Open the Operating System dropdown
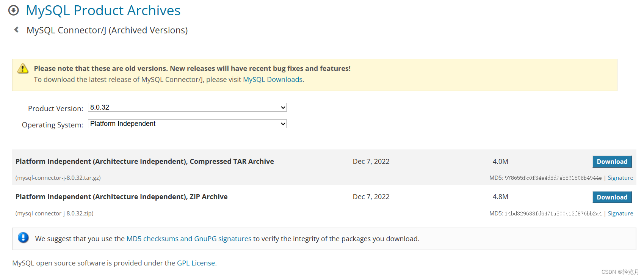The width and height of the screenshot is (644, 278). click(187, 124)
